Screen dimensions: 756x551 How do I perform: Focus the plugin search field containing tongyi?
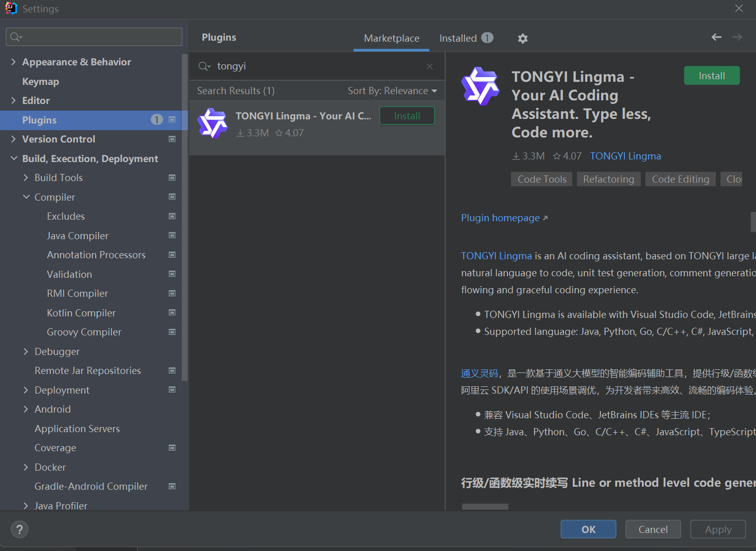click(x=317, y=66)
